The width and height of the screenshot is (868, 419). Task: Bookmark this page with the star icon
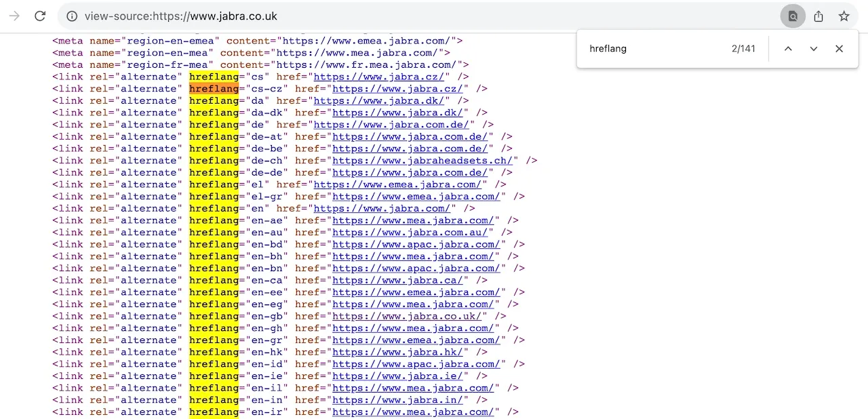tap(844, 16)
